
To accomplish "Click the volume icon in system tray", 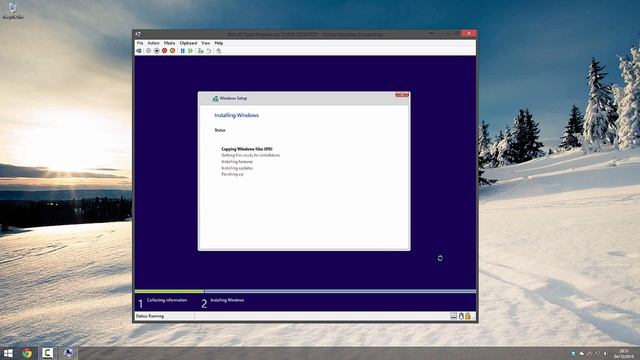I will [x=606, y=353].
